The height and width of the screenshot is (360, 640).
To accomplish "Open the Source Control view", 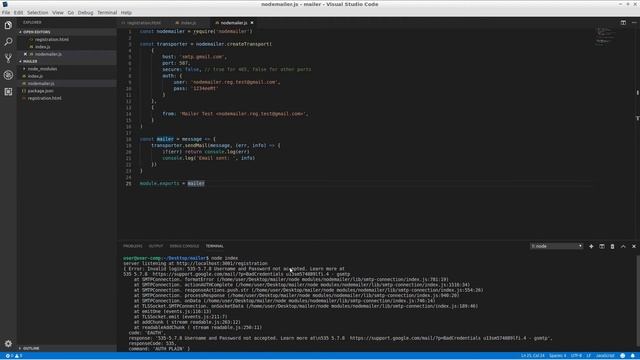I will tap(8, 58).
